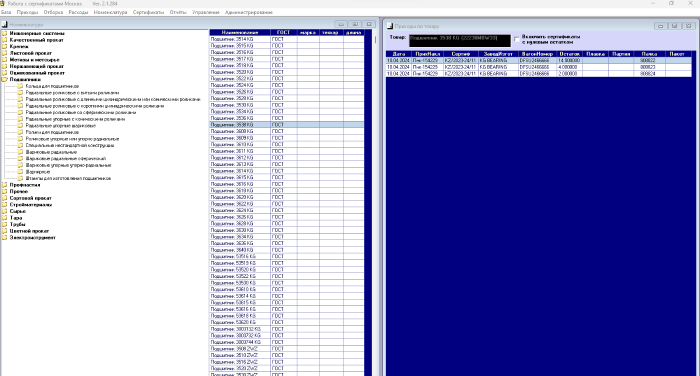Click folder icon of Крепеж

tap(4, 46)
